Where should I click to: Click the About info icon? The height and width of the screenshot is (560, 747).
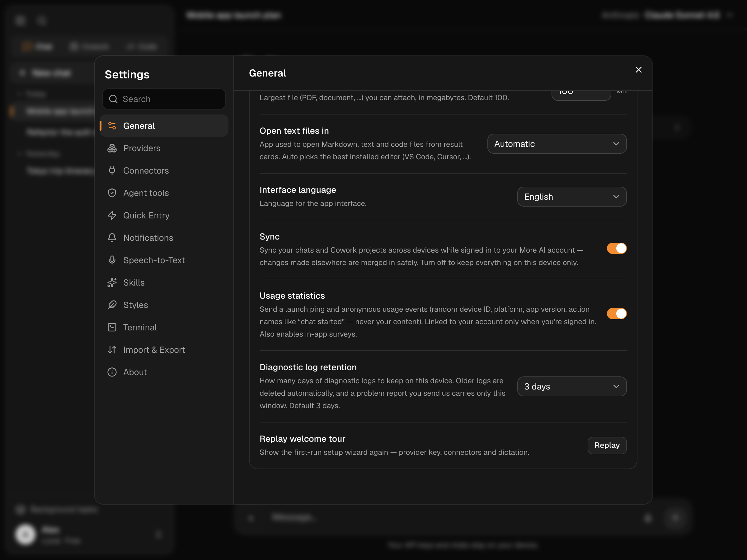(112, 372)
